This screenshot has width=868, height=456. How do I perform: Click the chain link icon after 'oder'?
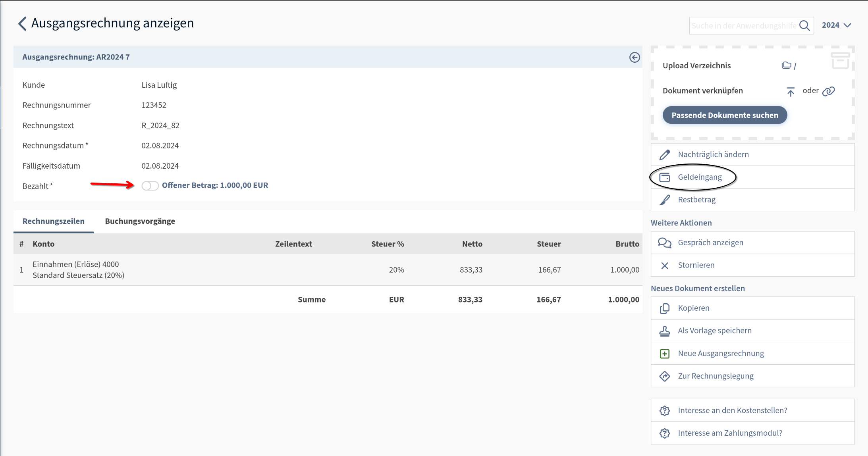tap(829, 91)
